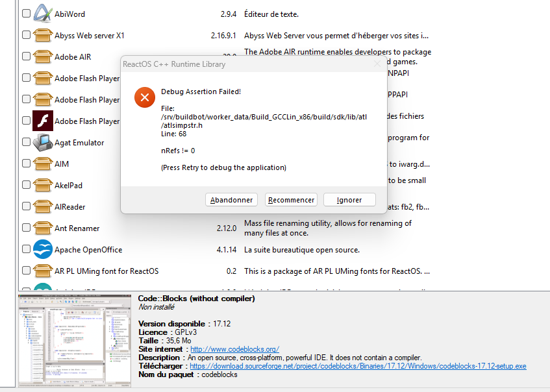Click Ant Renamer version 2.12.0

coord(227,228)
